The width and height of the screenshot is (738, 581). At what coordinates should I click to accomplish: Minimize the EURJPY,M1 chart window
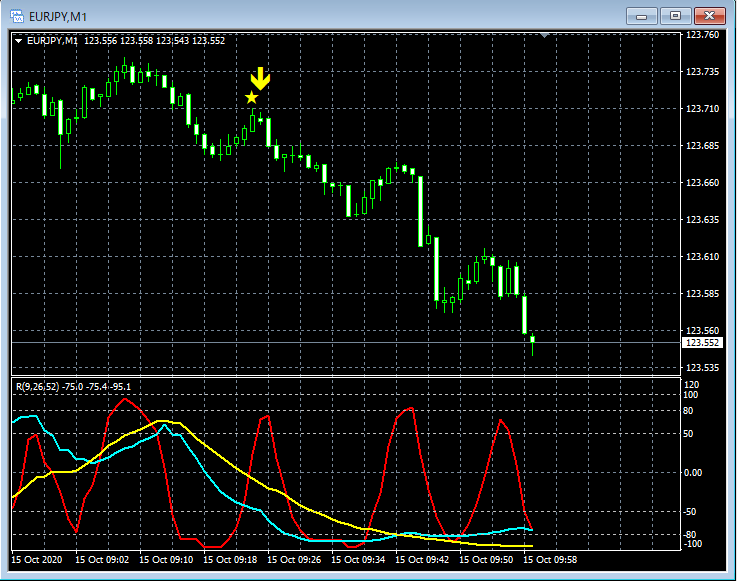point(643,15)
